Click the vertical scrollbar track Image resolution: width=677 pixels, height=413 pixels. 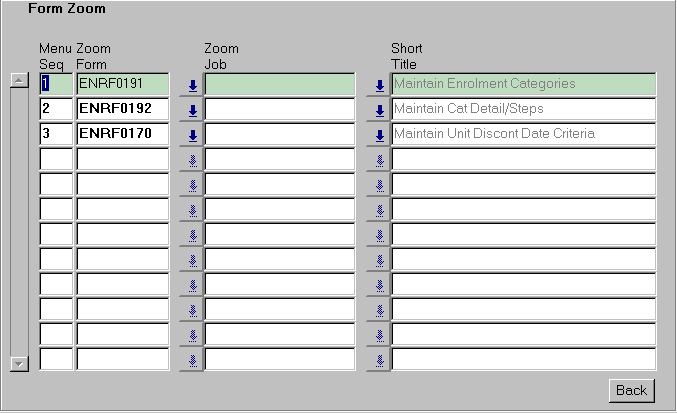(19, 222)
